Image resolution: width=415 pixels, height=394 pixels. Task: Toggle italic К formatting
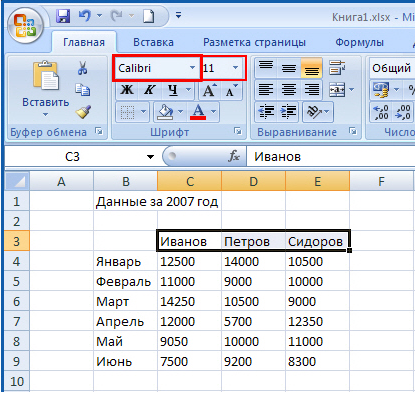click(x=150, y=90)
